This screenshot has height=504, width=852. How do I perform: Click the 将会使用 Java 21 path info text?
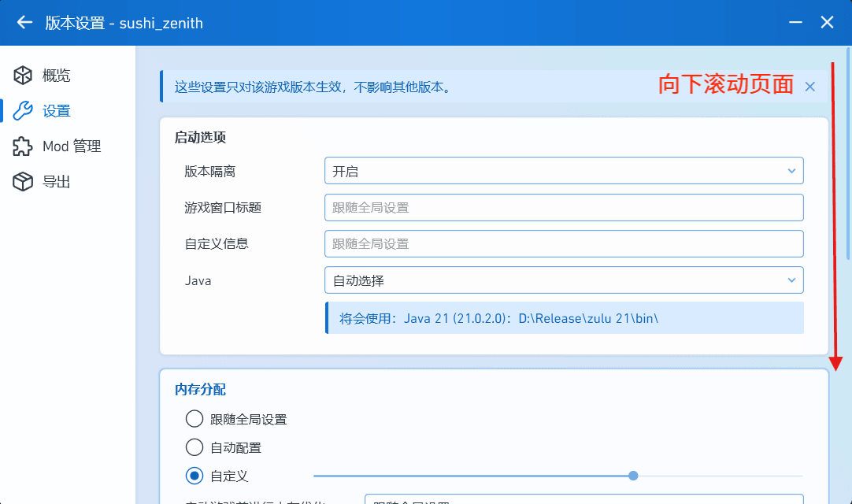click(x=498, y=318)
